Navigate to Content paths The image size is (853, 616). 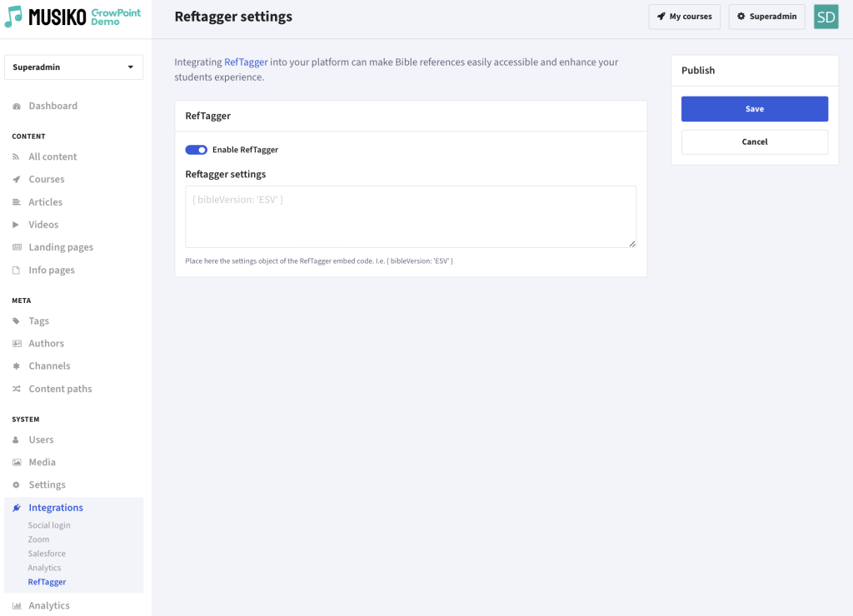[60, 389]
